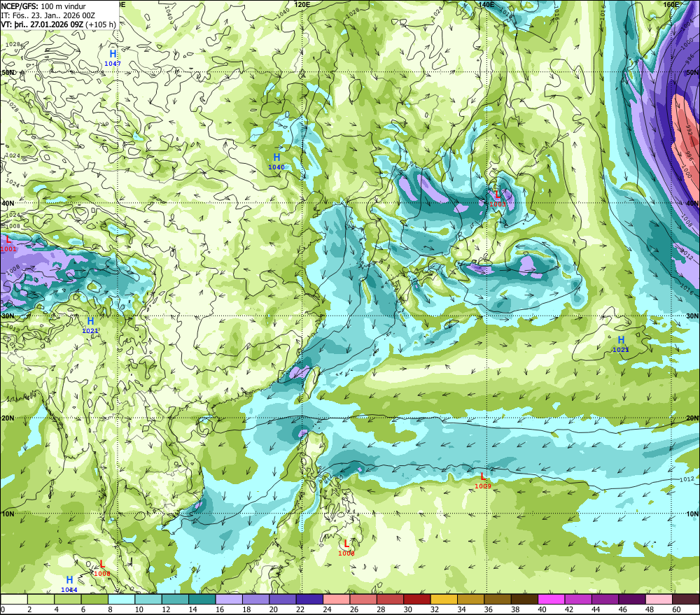Click the '(+105 h)' forecast offset text
Viewport: 700px width, 615px height.
pyautogui.click(x=101, y=24)
